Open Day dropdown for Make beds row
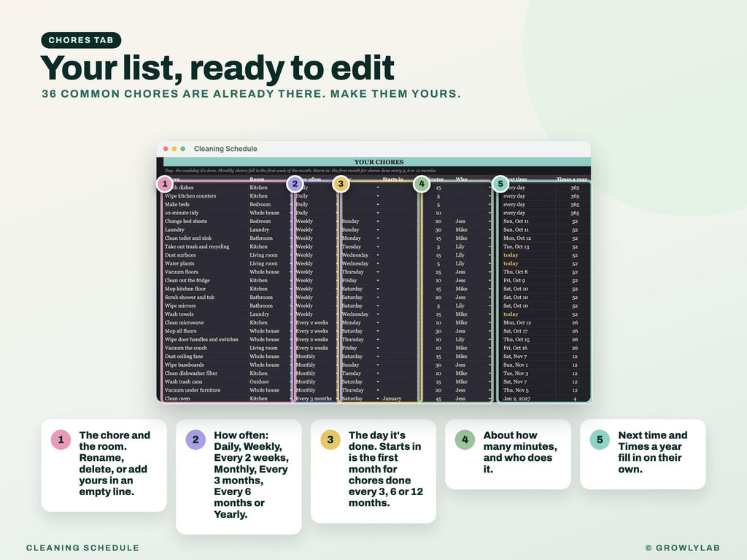747x560 pixels. point(378,205)
